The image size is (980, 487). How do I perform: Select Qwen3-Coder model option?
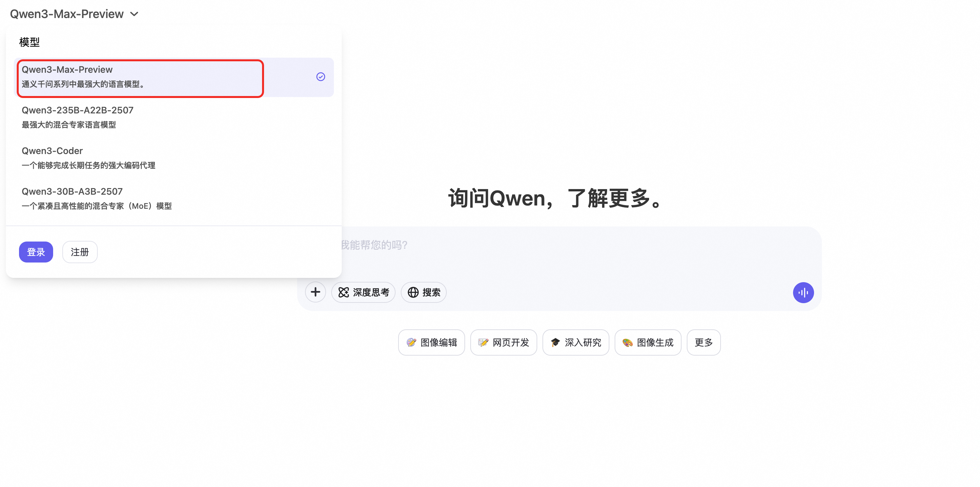point(174,158)
